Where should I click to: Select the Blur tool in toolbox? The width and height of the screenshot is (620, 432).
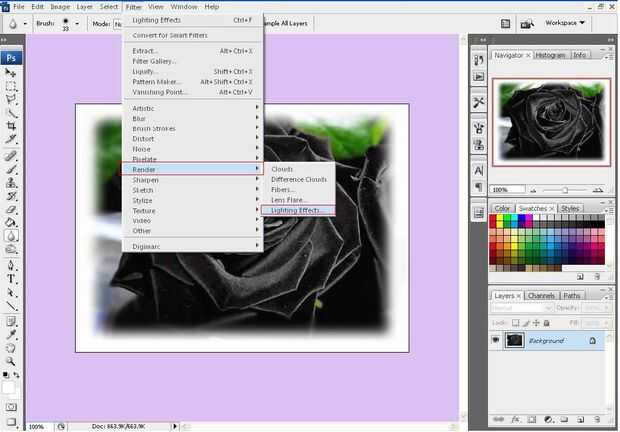(11, 236)
